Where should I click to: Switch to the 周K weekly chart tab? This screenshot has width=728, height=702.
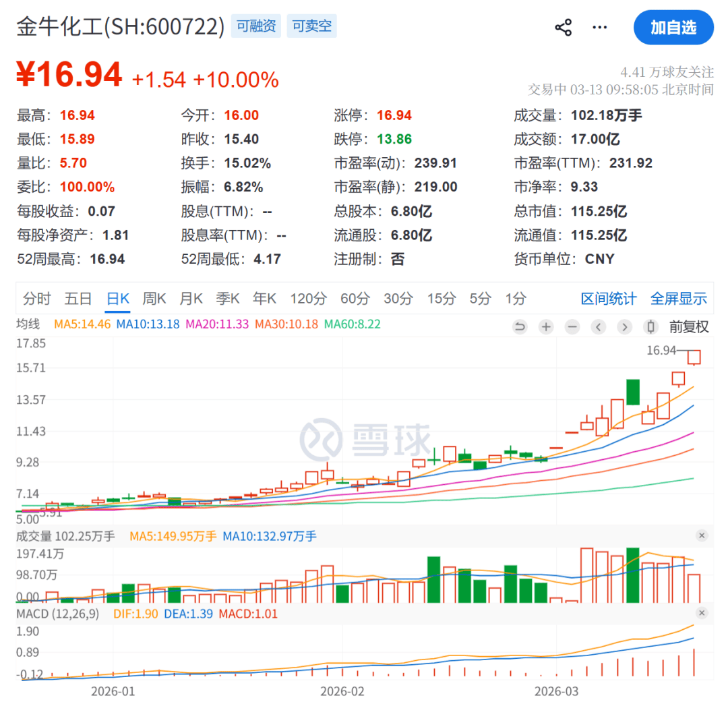click(154, 298)
